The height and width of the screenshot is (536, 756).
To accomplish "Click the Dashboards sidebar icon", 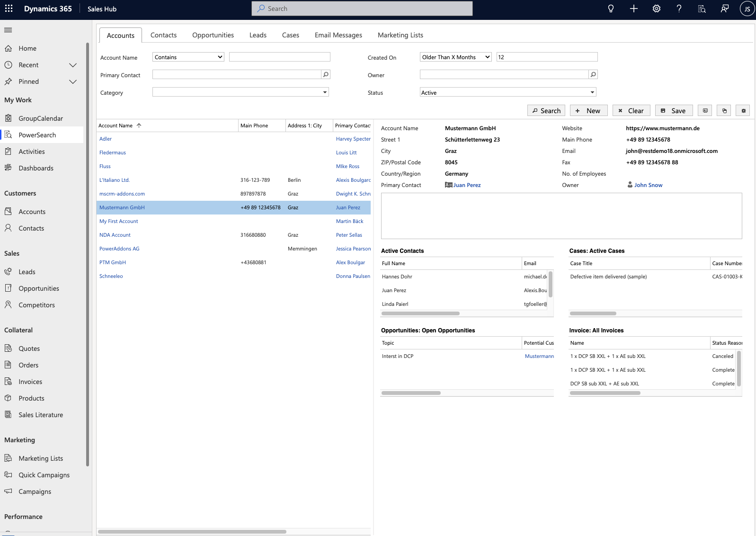I will 8,168.
